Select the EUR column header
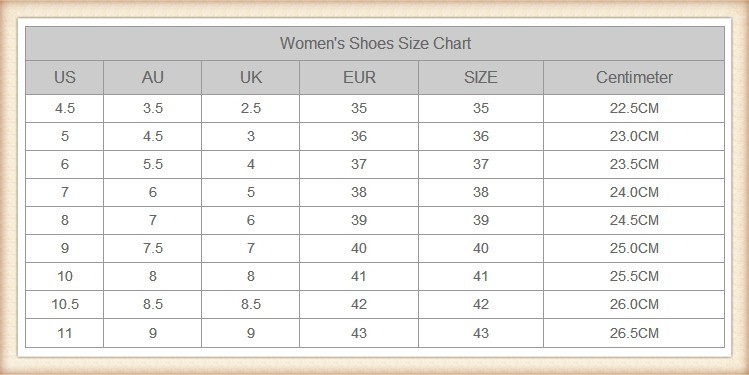The width and height of the screenshot is (749, 375). tap(359, 77)
